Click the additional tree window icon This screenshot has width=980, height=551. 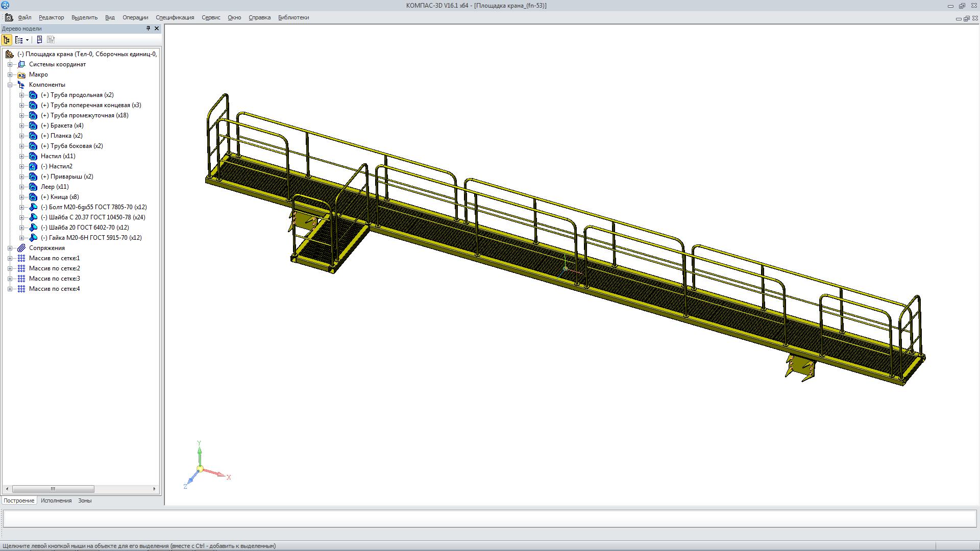point(39,40)
